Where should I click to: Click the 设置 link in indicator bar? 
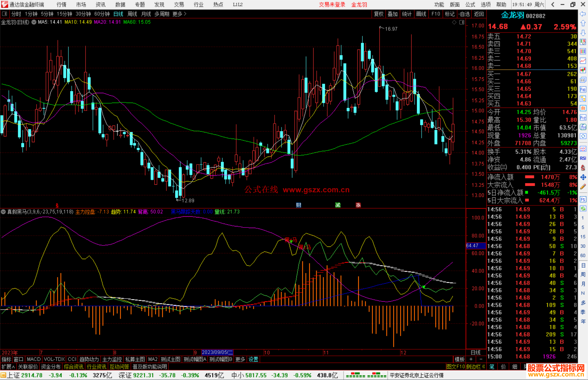[x=253, y=359]
